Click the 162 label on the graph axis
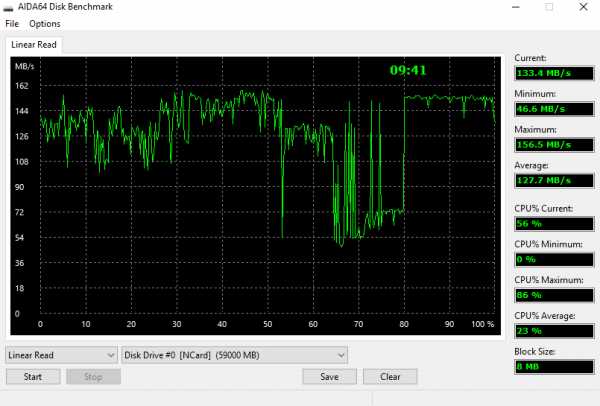 click(x=22, y=86)
